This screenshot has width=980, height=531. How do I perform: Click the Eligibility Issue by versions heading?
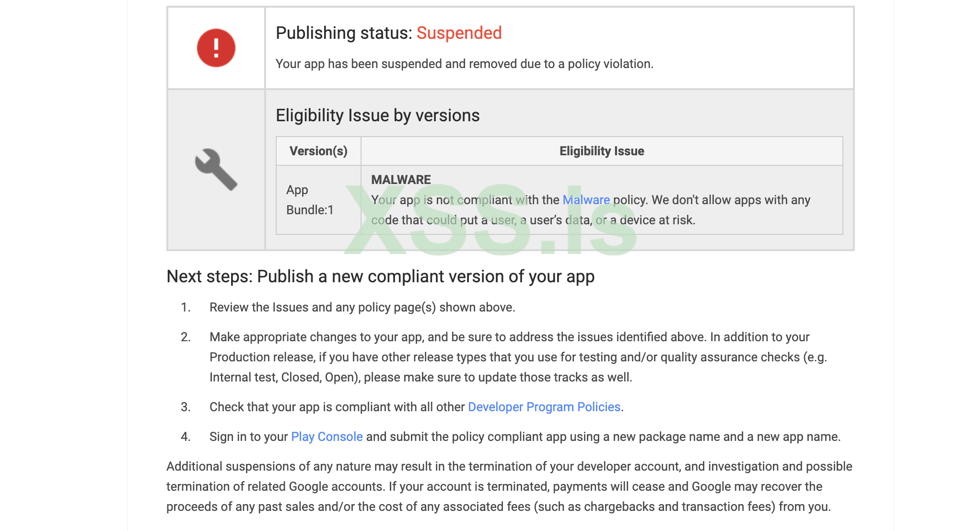coord(377,115)
